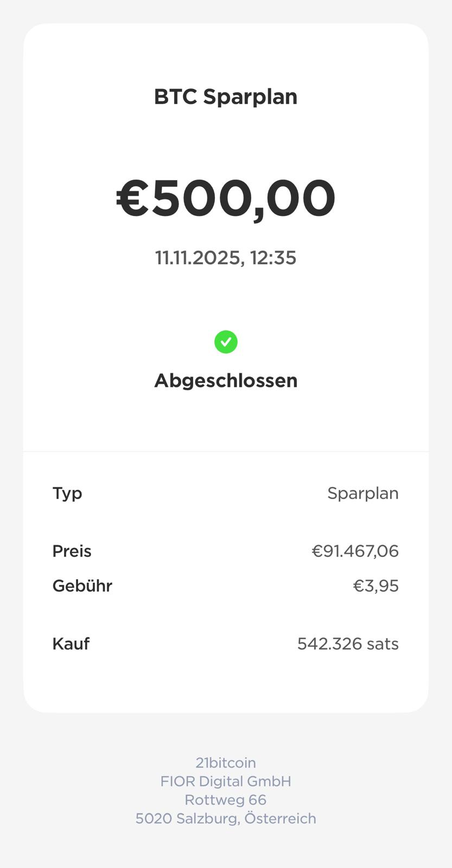Viewport: 452px width, 868px height.
Task: Click the Rottweg 66 address line
Action: (226, 800)
